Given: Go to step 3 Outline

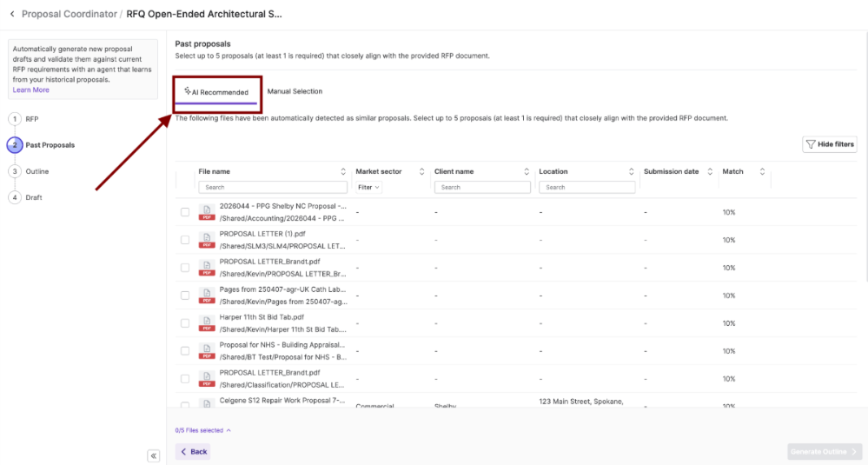Looking at the screenshot, I should pyautogui.click(x=29, y=171).
